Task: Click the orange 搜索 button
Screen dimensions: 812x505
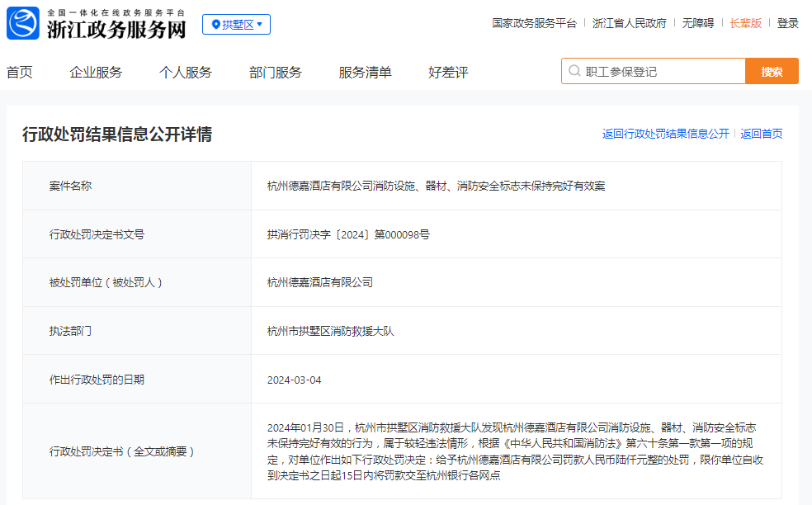Action: point(772,72)
